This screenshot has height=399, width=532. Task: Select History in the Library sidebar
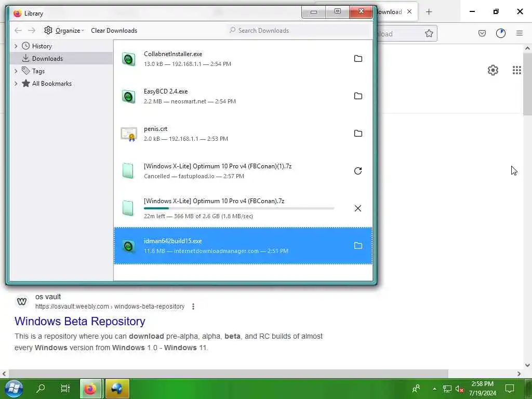click(42, 46)
